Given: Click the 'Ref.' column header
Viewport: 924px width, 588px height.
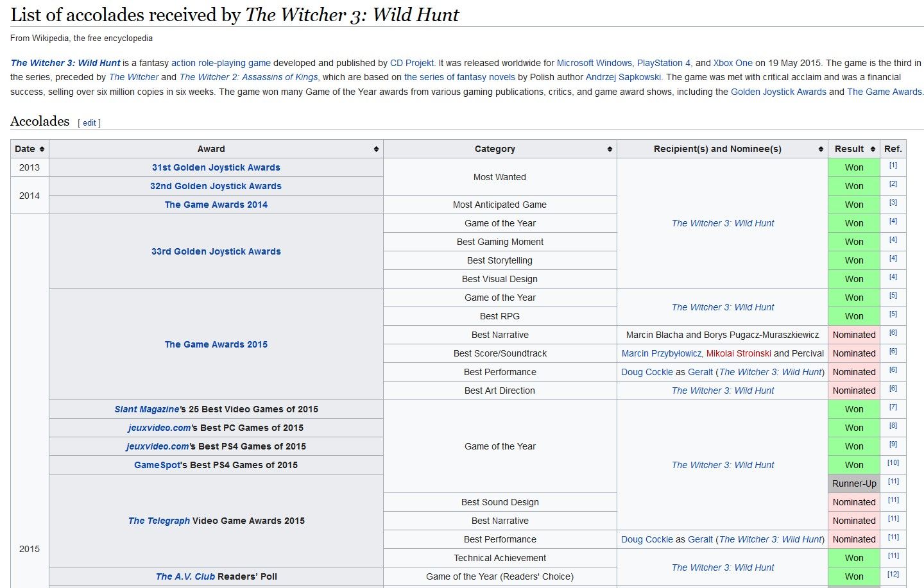Looking at the screenshot, I should pos(893,149).
